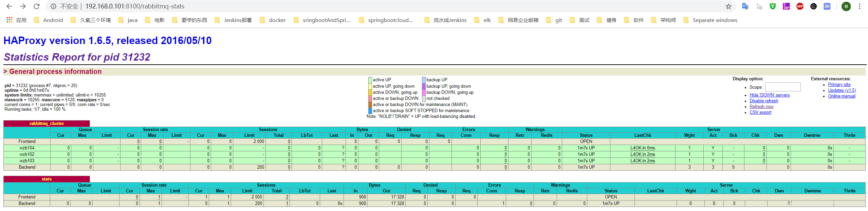Click the blue 'backup UP' legend swatch
The width and height of the screenshot is (868, 211).
pos(424,80)
